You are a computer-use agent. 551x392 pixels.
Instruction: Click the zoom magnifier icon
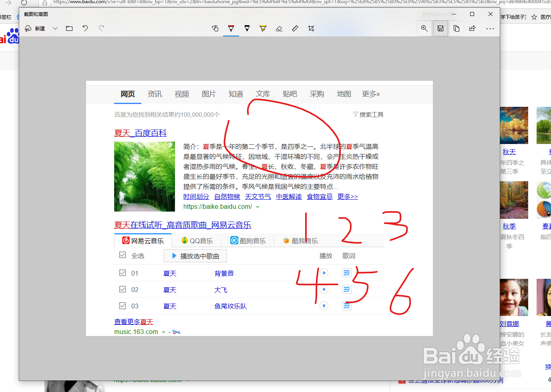pyautogui.click(x=424, y=28)
